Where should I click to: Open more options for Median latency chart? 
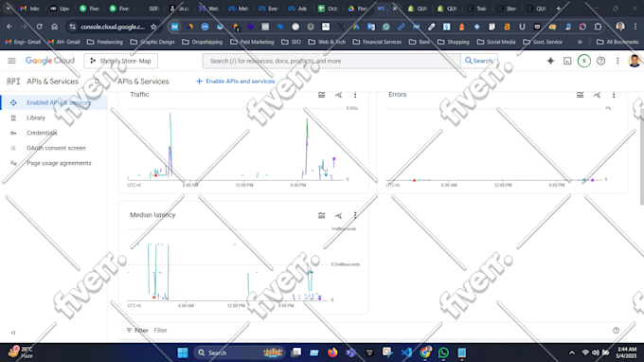click(355, 215)
